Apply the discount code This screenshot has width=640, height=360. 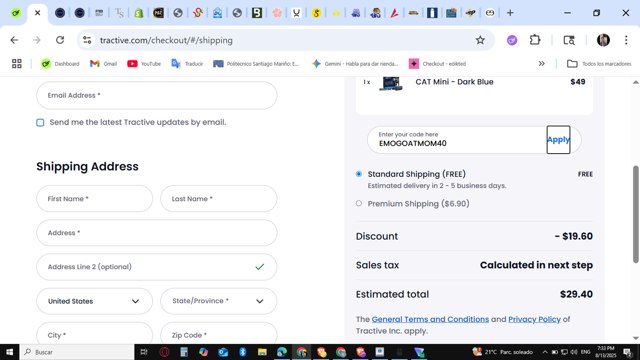[x=558, y=140]
